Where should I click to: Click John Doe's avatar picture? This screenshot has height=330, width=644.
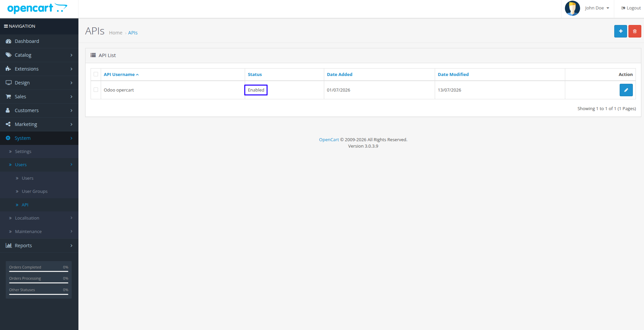[572, 8]
